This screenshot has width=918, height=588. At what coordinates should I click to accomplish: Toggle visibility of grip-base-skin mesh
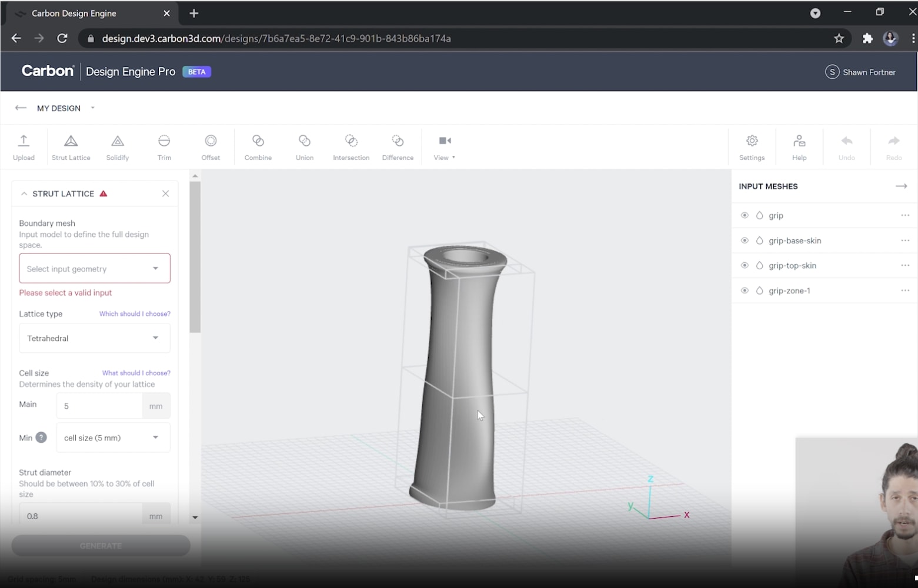click(x=745, y=240)
